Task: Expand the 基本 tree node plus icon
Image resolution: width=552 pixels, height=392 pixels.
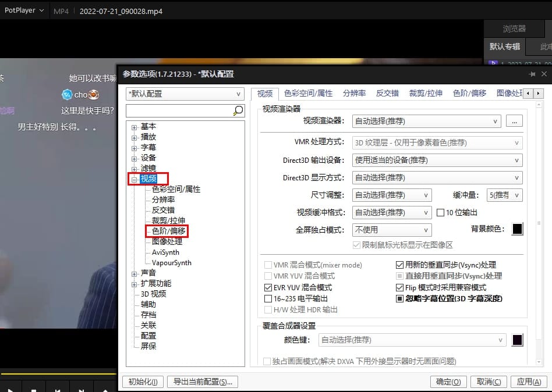Action: click(x=135, y=127)
